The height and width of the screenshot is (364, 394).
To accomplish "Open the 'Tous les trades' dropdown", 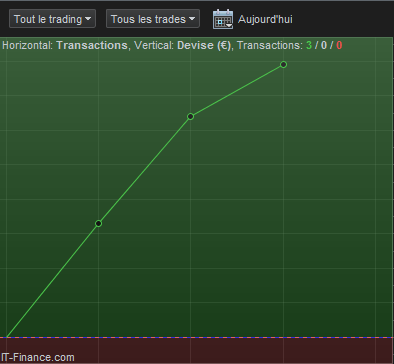I will tap(153, 19).
